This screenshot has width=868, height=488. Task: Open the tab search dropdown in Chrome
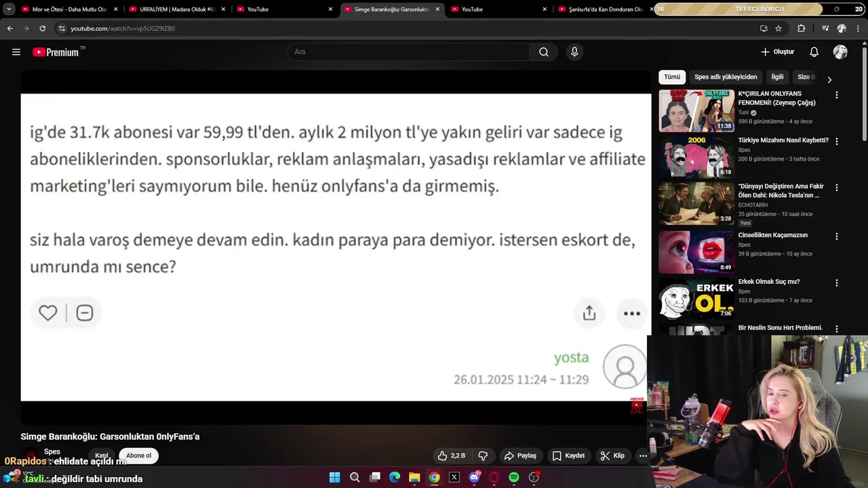point(9,9)
